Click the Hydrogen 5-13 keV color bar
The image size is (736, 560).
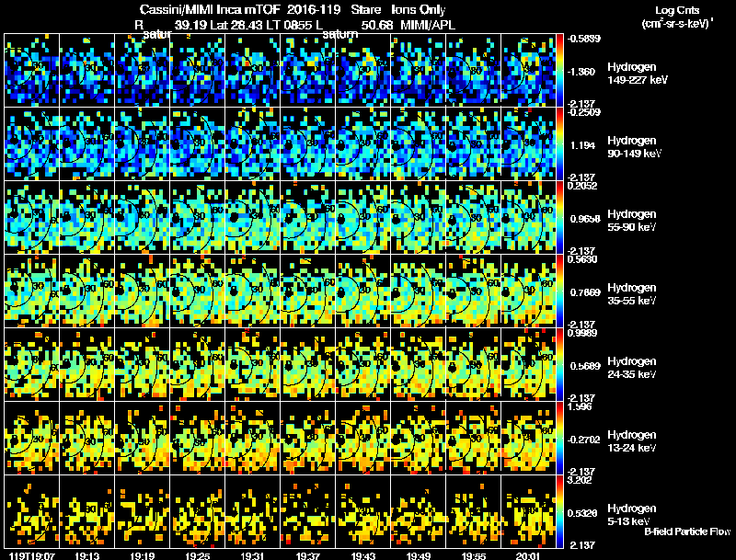(x=559, y=512)
